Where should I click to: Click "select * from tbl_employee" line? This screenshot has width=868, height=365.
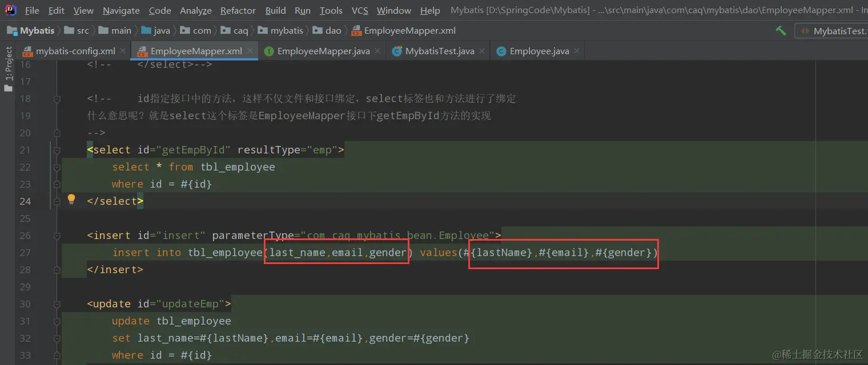[194, 167]
